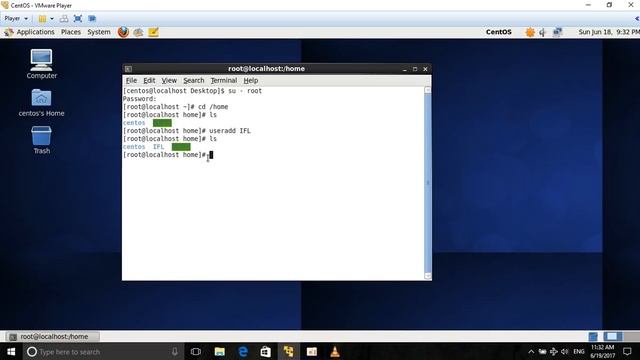The image size is (640, 360).
Task: Open Windows Task View
Action: point(196,351)
